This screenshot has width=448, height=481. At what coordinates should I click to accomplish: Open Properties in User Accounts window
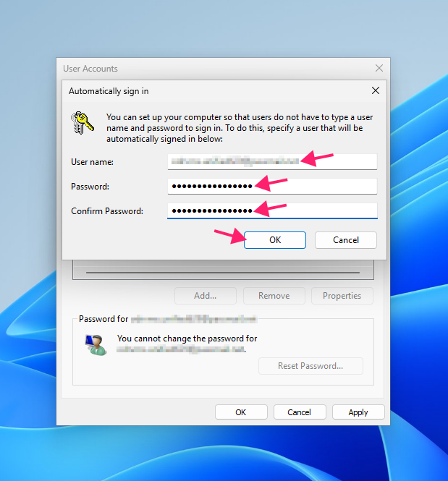click(342, 296)
